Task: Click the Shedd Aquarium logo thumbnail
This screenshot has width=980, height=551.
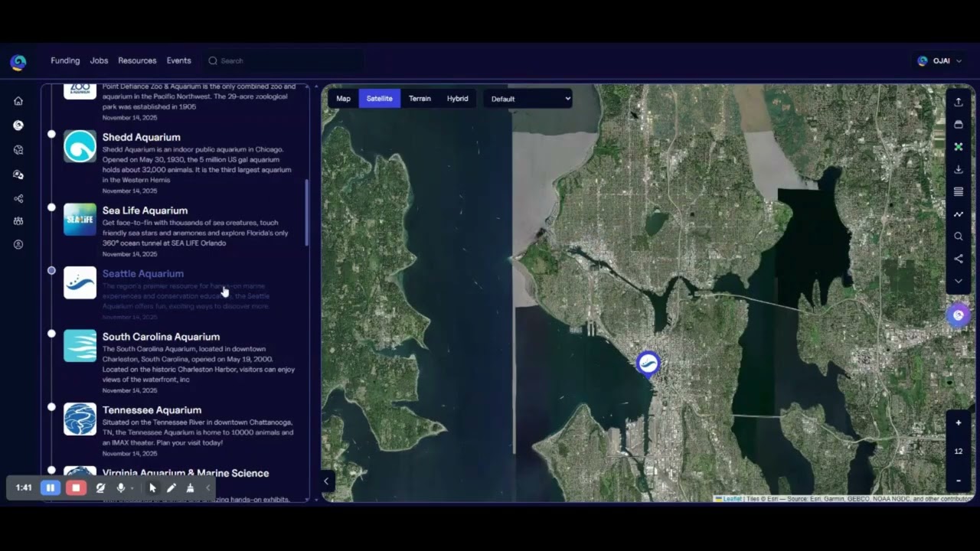Action: click(80, 146)
